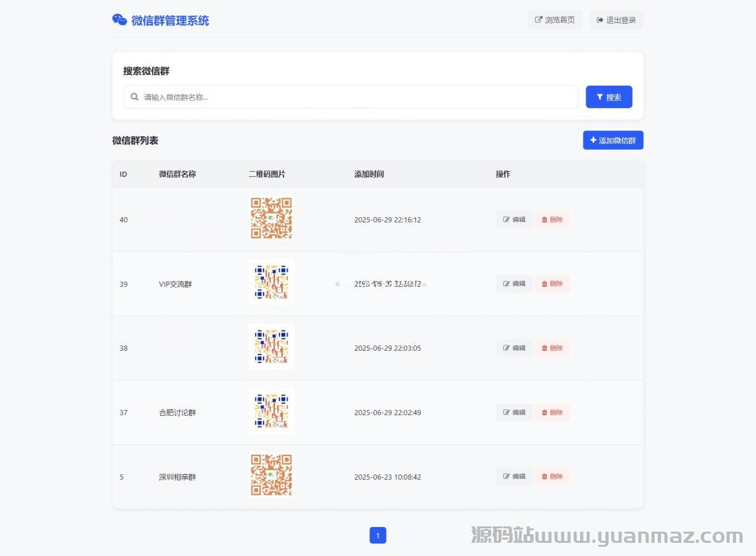Select timestamp 2025-06-23 10:08:42
The height and width of the screenshot is (556, 756).
pyautogui.click(x=388, y=477)
